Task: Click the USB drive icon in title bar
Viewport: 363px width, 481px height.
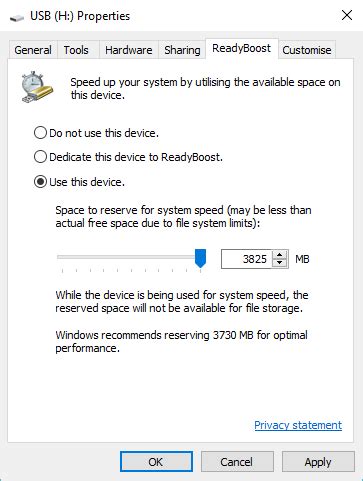Action: [16, 17]
